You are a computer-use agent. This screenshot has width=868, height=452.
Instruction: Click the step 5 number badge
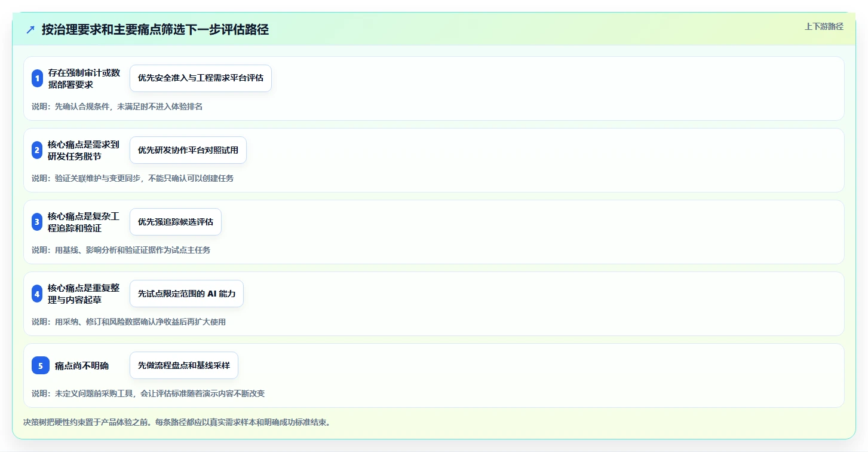(41, 365)
